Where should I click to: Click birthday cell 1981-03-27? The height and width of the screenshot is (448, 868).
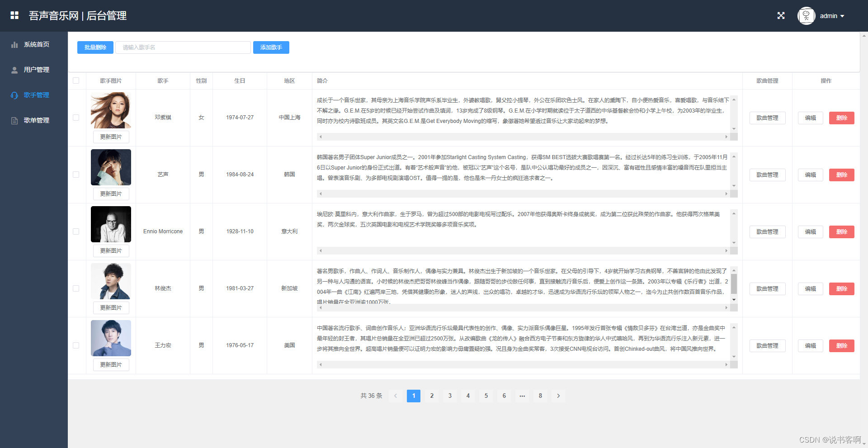pyautogui.click(x=240, y=288)
